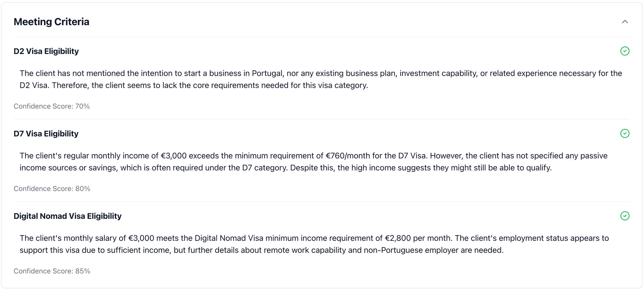Click the D2 Visa explanation paragraph
This screenshot has width=644, height=290.
(x=321, y=79)
